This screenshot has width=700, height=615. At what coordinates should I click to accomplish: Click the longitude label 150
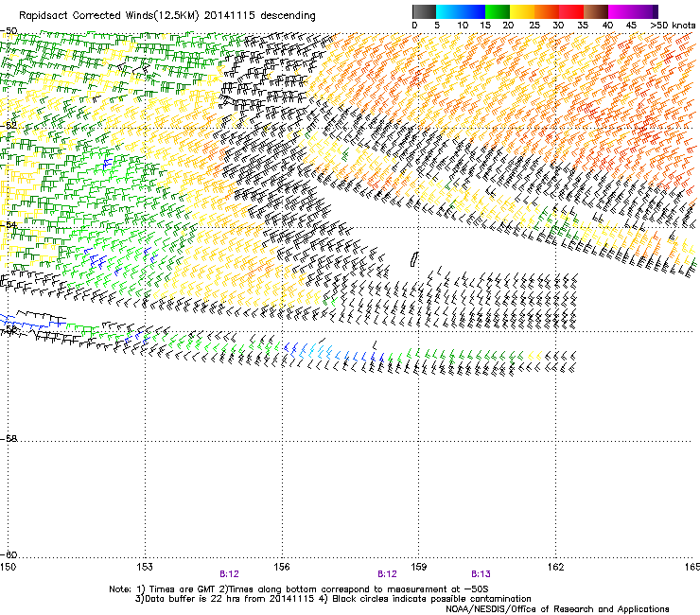(8, 567)
